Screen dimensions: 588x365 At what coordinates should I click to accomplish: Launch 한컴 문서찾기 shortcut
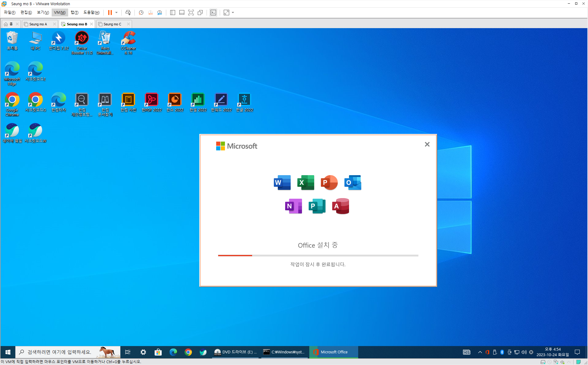[105, 105]
